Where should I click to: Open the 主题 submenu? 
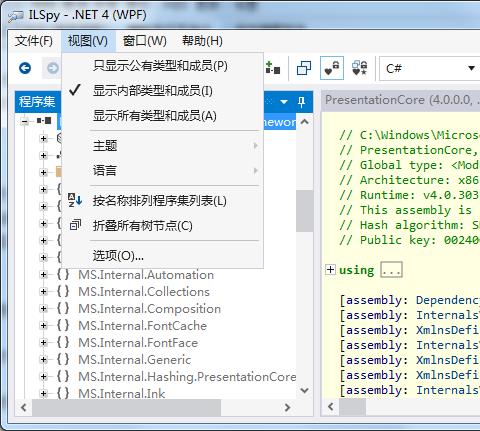point(163,146)
